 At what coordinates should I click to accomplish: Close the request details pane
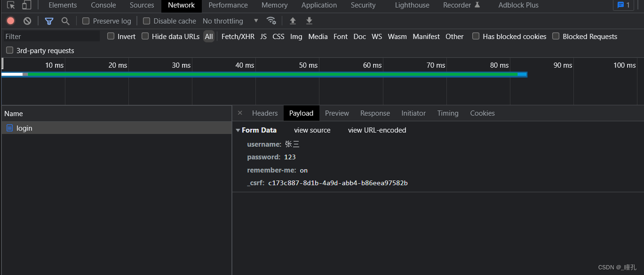[240, 113]
